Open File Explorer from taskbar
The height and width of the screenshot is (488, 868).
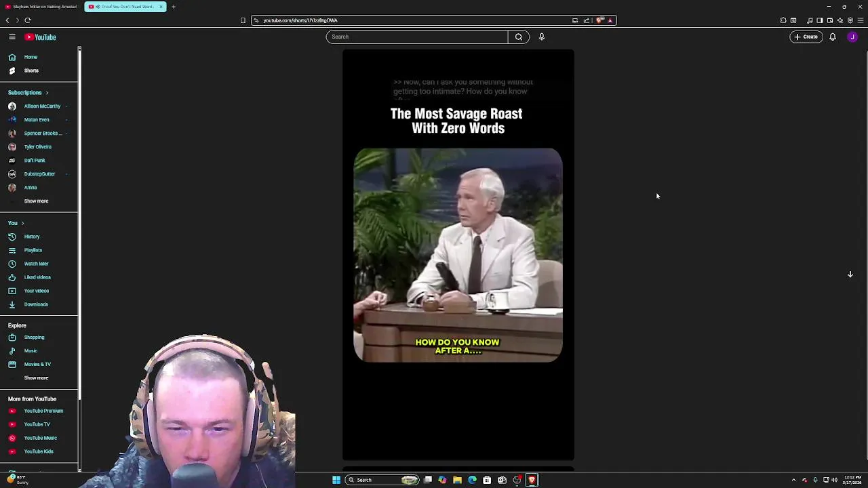tap(458, 480)
